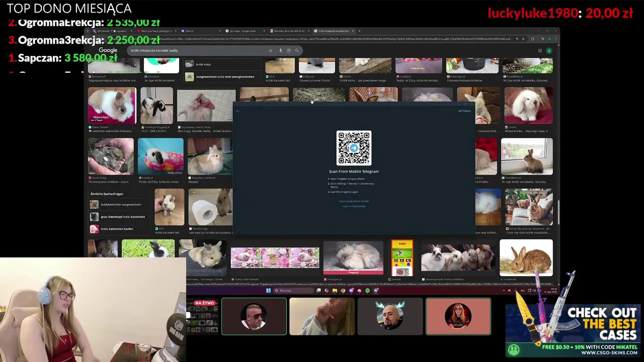This screenshot has height=362, width=644.
Task: Click the voice search microphone icon
Action: coord(281,50)
